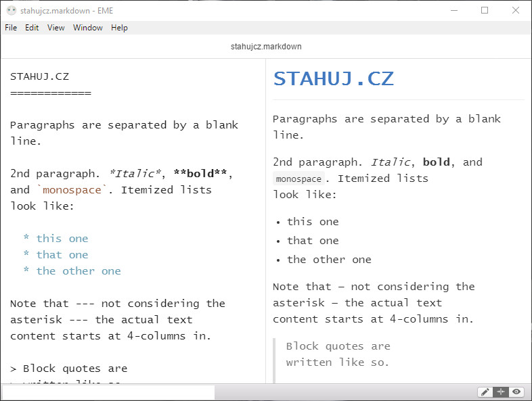Click the STAHUJ.CZ heading in preview
The height and width of the screenshot is (401, 532).
point(334,78)
